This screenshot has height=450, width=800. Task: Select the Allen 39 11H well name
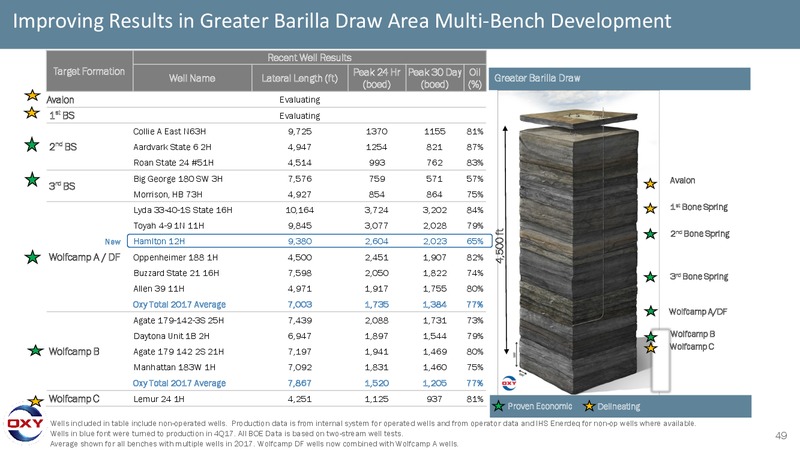(159, 289)
